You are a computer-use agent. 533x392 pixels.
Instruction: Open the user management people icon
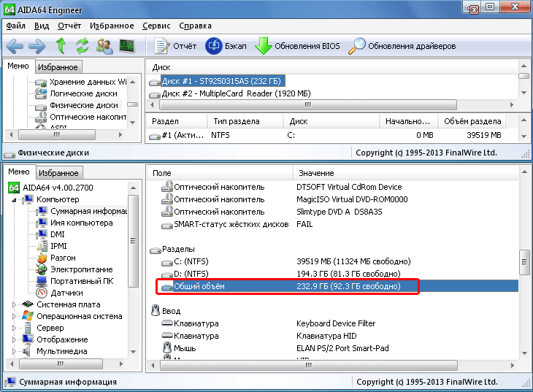pos(104,46)
